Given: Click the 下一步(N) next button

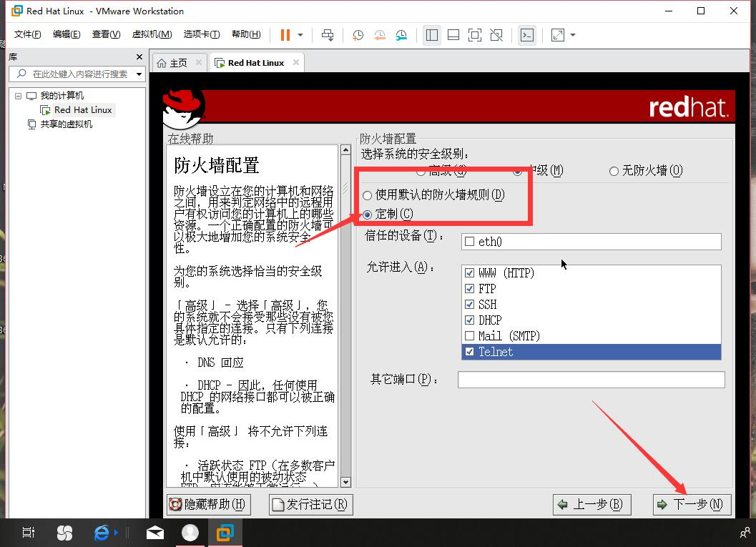Looking at the screenshot, I should pyautogui.click(x=692, y=505).
